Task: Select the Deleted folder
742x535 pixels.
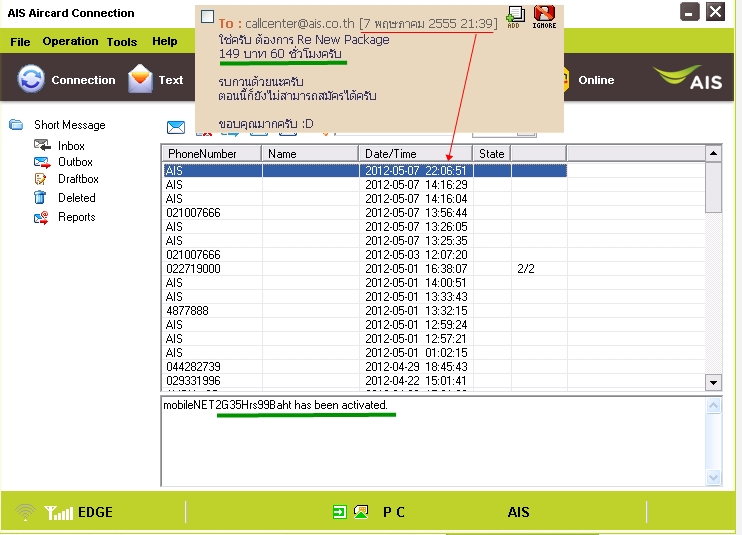Action: pos(77,198)
